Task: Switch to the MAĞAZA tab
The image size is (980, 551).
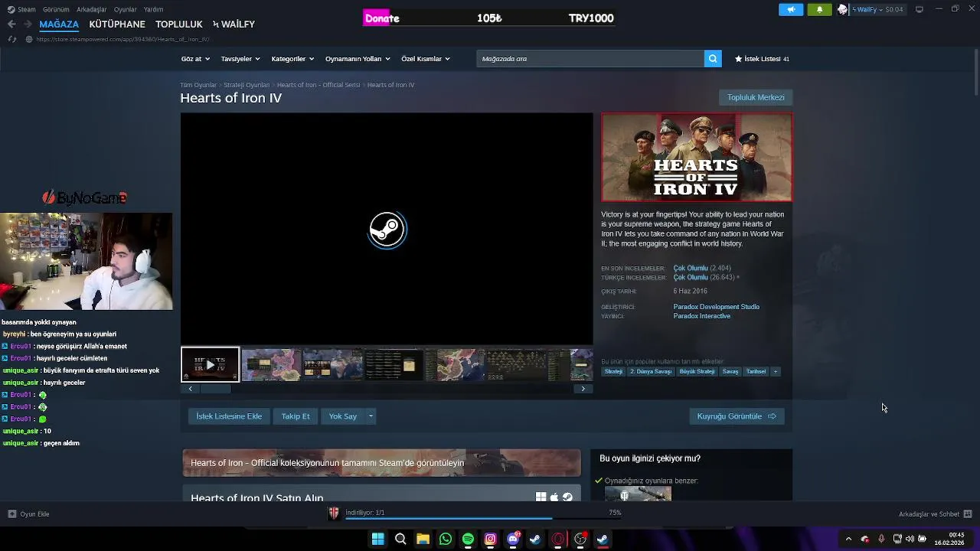Action: tap(59, 24)
